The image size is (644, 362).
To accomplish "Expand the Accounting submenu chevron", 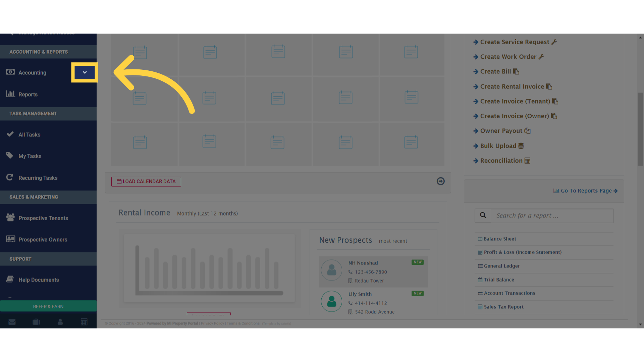I will pyautogui.click(x=85, y=72).
